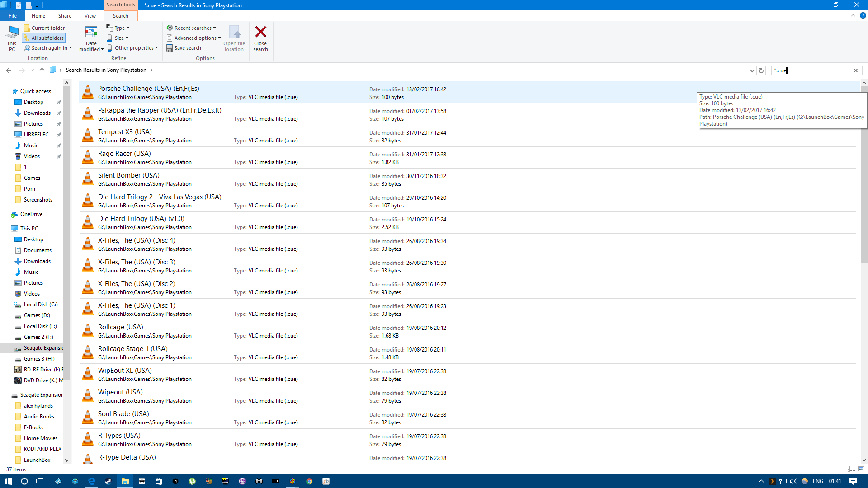Viewport: 868px width, 488px height.
Task: Select Current folder search scope
Action: [44, 28]
